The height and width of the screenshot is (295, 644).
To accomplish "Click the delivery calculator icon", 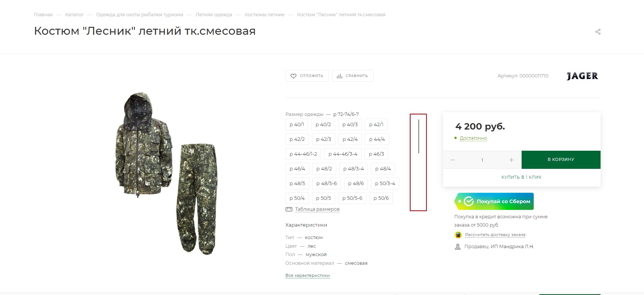I will coord(458,235).
